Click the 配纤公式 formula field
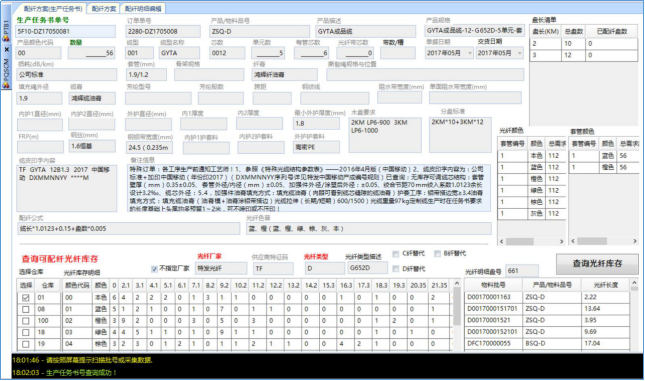 coord(128,229)
